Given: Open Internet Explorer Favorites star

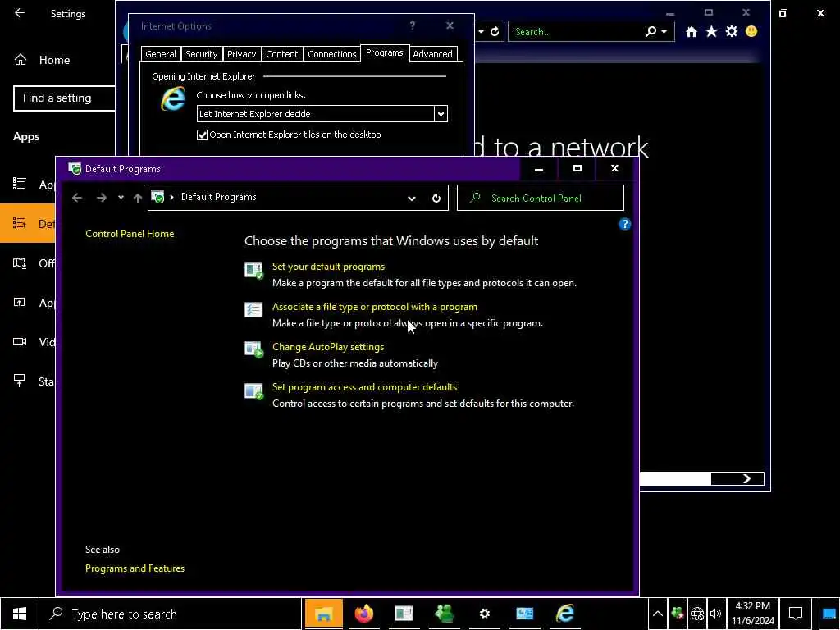Looking at the screenshot, I should (x=711, y=32).
